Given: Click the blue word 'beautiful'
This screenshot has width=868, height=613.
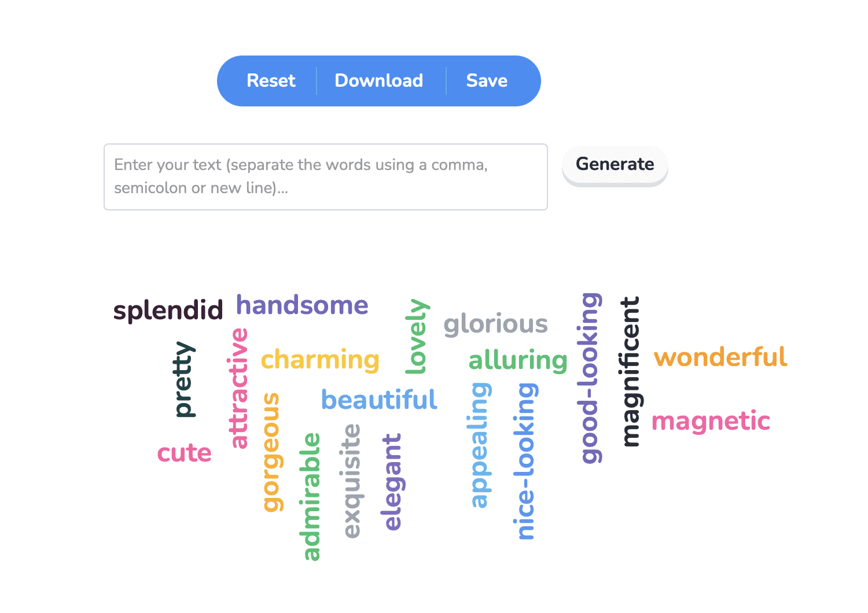Looking at the screenshot, I should click(x=379, y=400).
